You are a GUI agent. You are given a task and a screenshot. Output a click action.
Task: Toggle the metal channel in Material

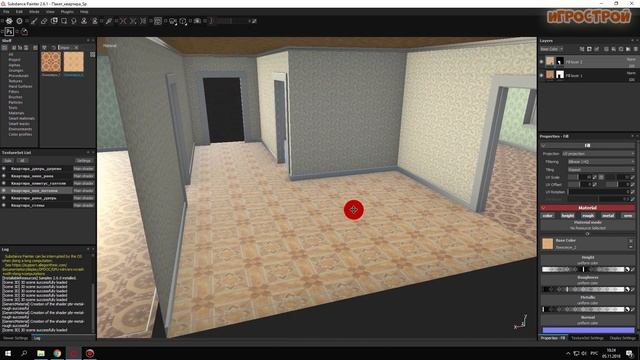[608, 216]
